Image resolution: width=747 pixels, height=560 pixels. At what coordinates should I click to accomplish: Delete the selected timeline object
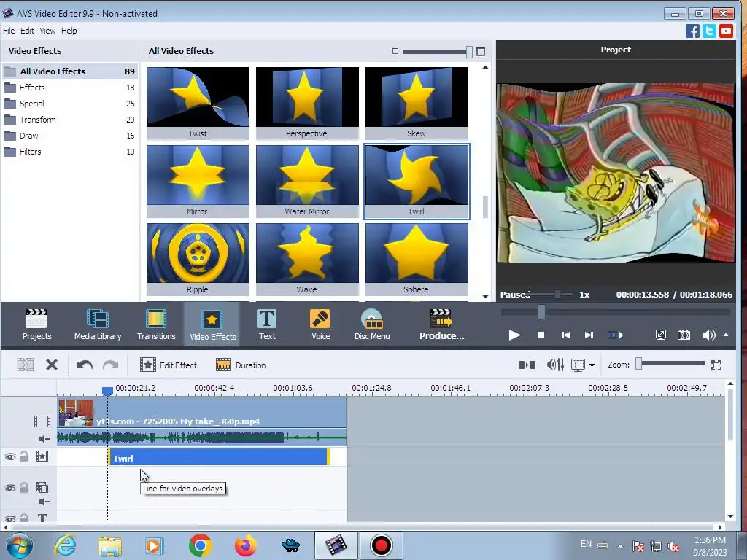click(52, 365)
